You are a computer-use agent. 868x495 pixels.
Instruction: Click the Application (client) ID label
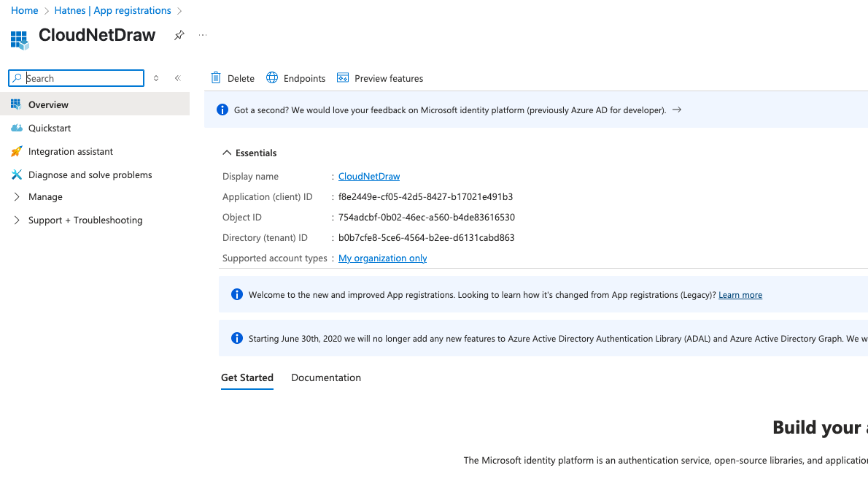click(x=268, y=197)
